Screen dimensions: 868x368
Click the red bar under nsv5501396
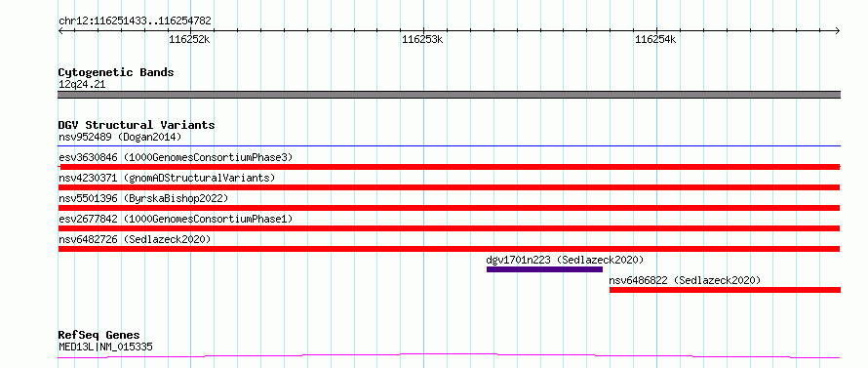[x=449, y=208]
